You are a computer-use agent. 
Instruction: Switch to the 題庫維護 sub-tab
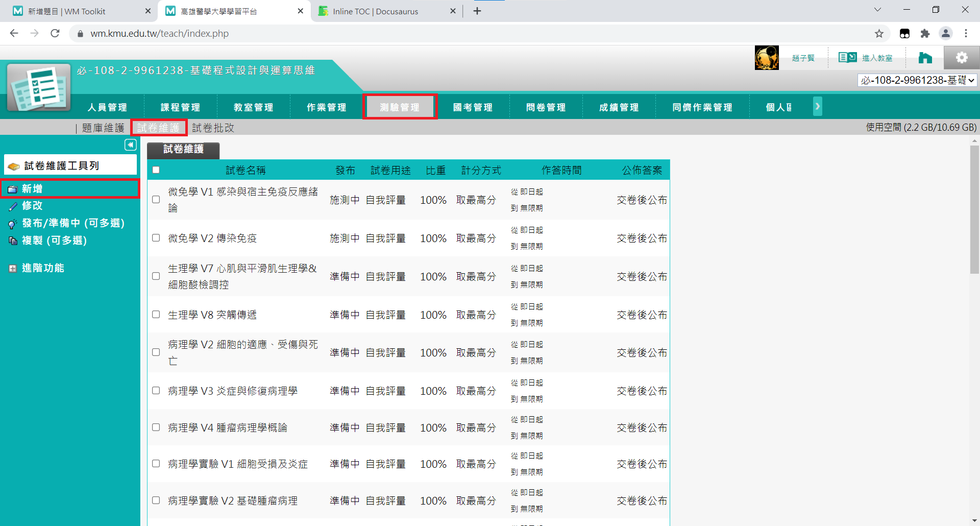[x=103, y=128]
